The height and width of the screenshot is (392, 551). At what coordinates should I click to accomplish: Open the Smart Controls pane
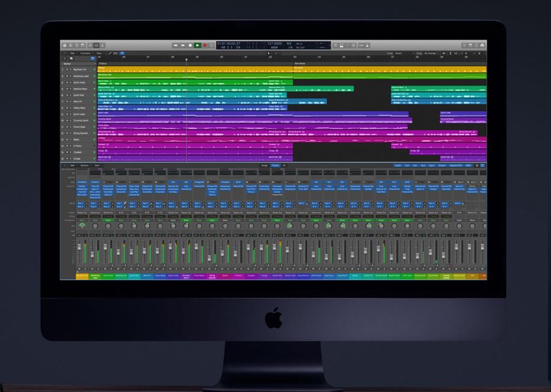click(91, 46)
